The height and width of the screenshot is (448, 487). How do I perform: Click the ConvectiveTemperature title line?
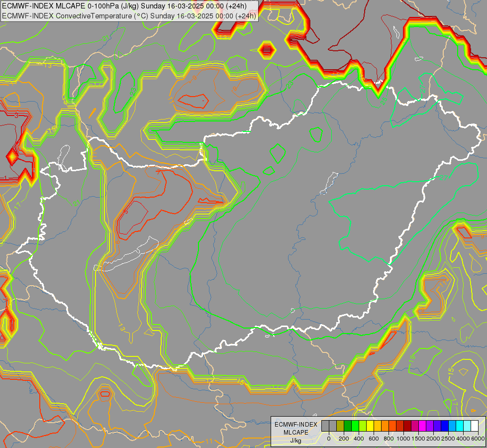(129, 16)
